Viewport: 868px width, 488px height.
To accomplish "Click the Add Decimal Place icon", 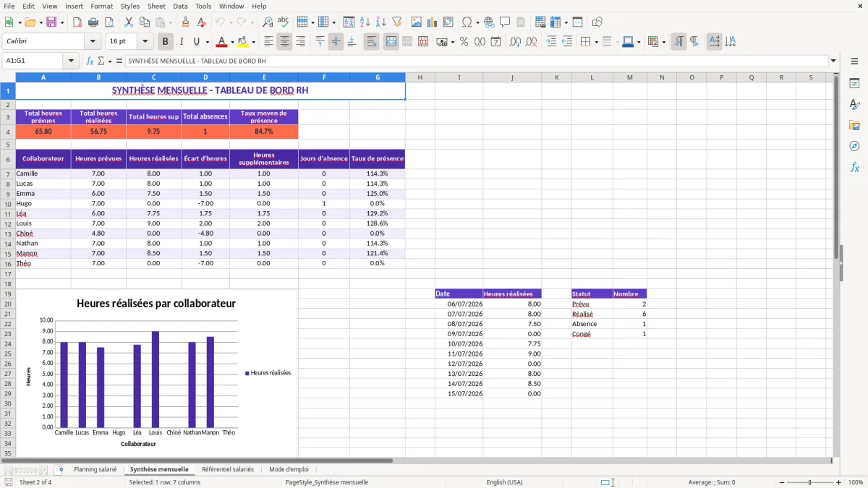I will (514, 42).
